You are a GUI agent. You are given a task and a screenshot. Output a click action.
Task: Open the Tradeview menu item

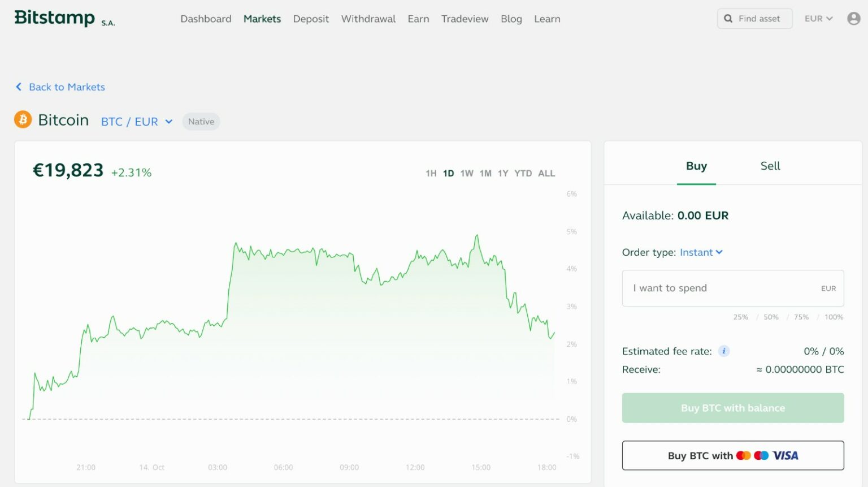tap(465, 19)
